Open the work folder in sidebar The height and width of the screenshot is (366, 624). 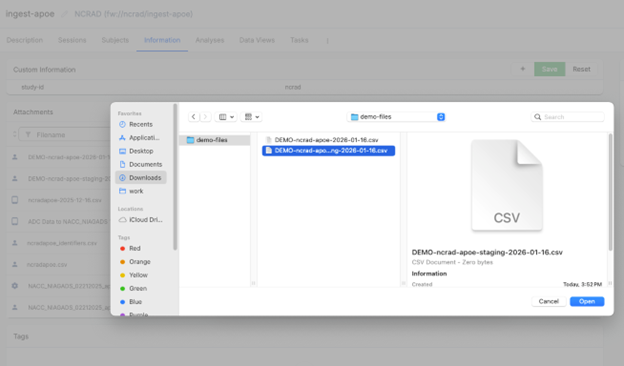click(x=140, y=191)
